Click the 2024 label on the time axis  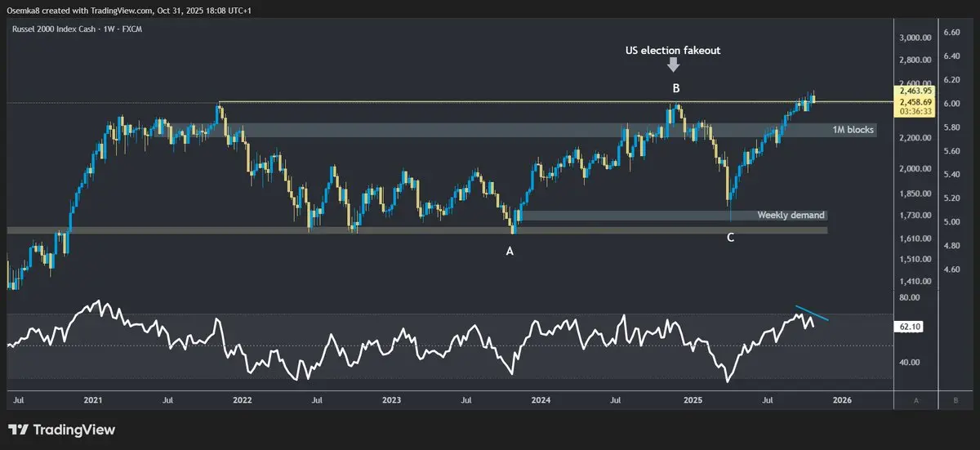click(541, 401)
